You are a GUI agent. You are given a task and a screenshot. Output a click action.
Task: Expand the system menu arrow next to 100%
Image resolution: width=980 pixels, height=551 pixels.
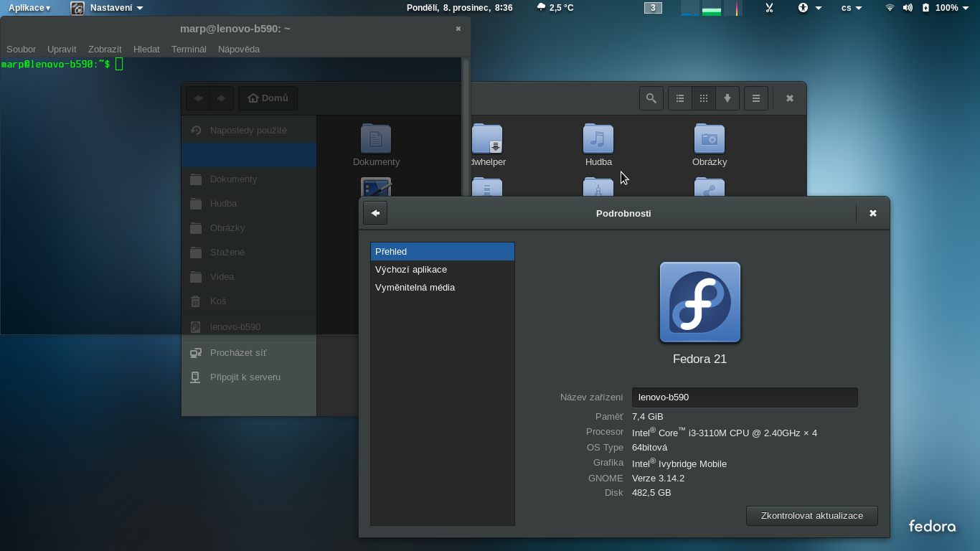coord(966,8)
